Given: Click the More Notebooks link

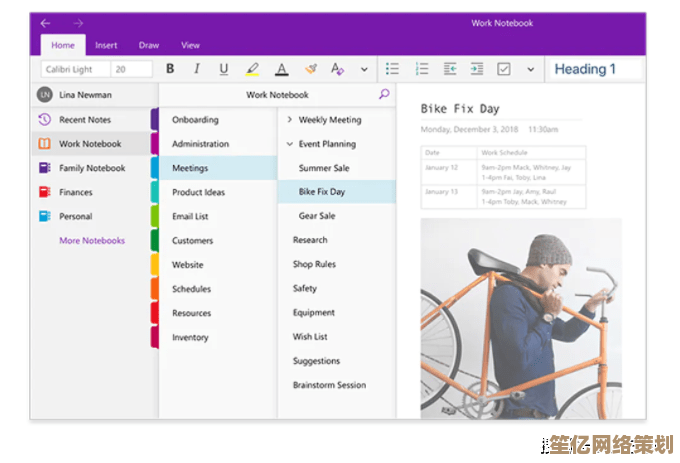Looking at the screenshot, I should tap(92, 241).
